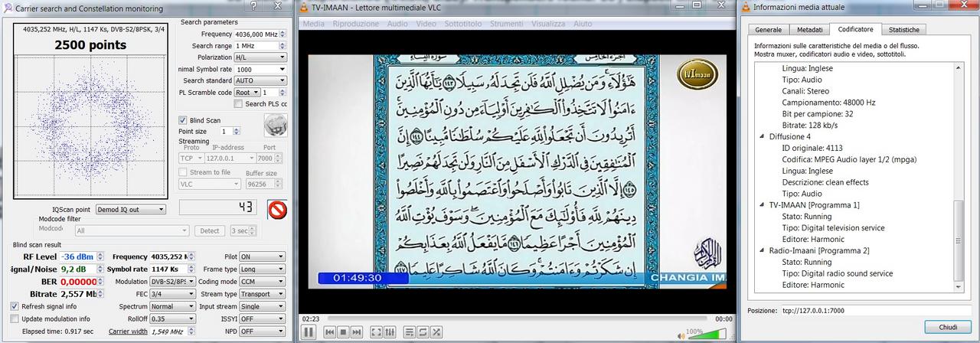980x343 pixels.
Task: Open the VLC Media menu
Action: pyautogui.click(x=313, y=24)
